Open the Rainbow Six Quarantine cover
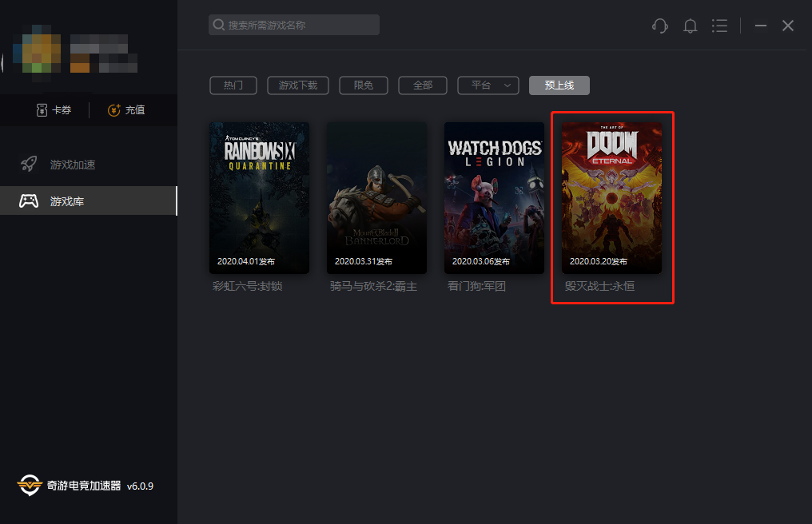812x524 pixels. point(260,198)
